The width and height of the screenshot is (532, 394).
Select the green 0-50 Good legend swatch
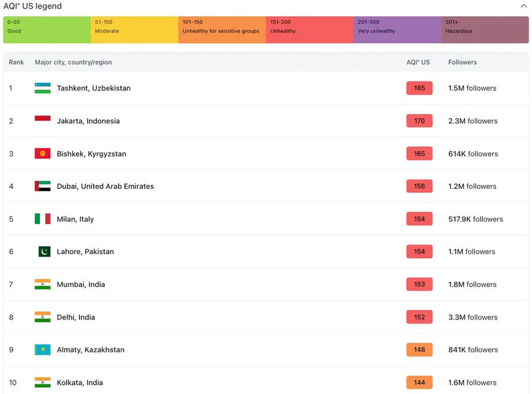47,30
